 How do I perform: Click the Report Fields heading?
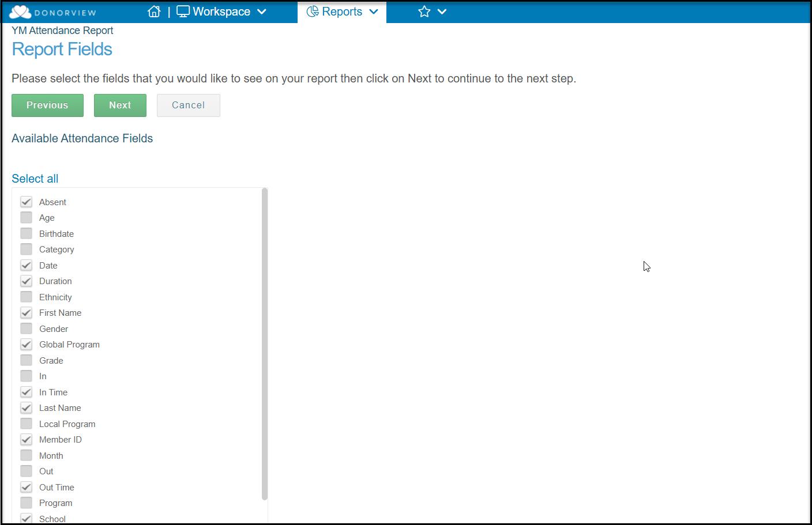(x=62, y=50)
